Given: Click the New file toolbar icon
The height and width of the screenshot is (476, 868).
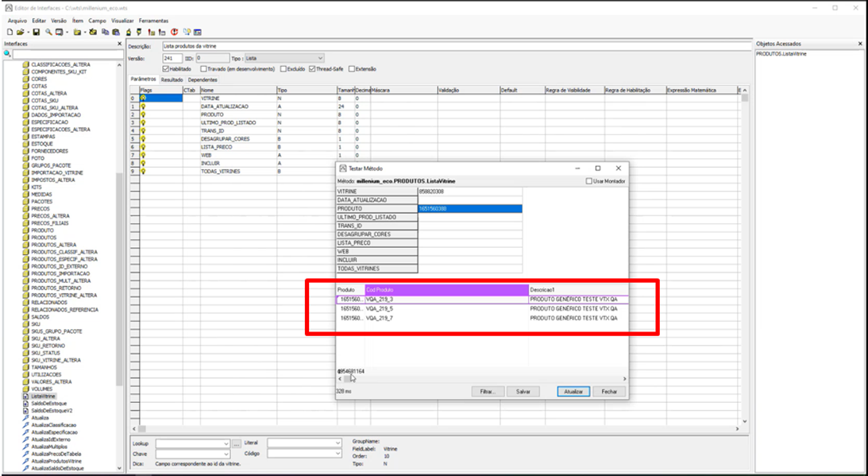Looking at the screenshot, I should pos(10,32).
